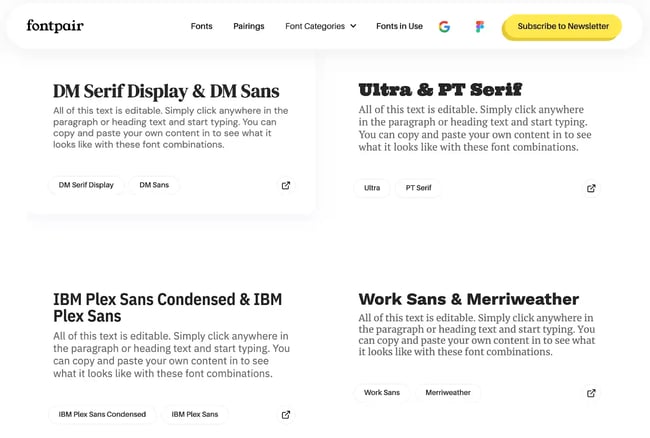650x438 pixels.
Task: Click the paragraph under Ultra & PT Serif
Action: [x=475, y=128]
